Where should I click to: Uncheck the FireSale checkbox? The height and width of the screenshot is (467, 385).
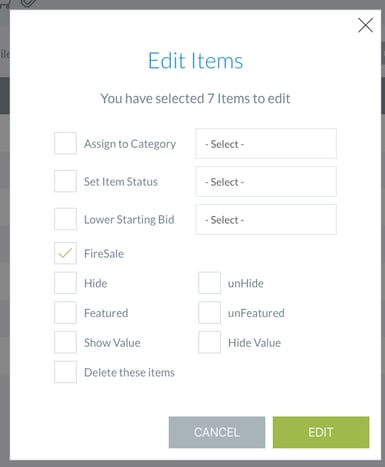click(65, 253)
